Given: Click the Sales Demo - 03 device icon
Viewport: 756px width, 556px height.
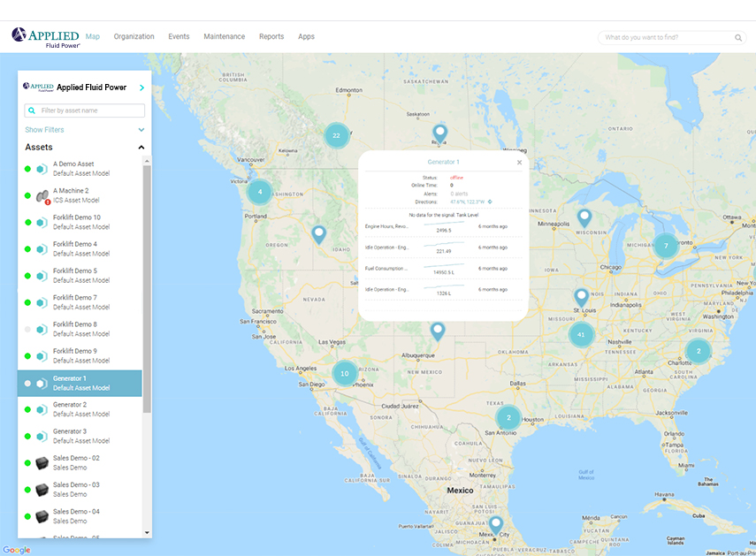Looking at the screenshot, I should click(42, 490).
